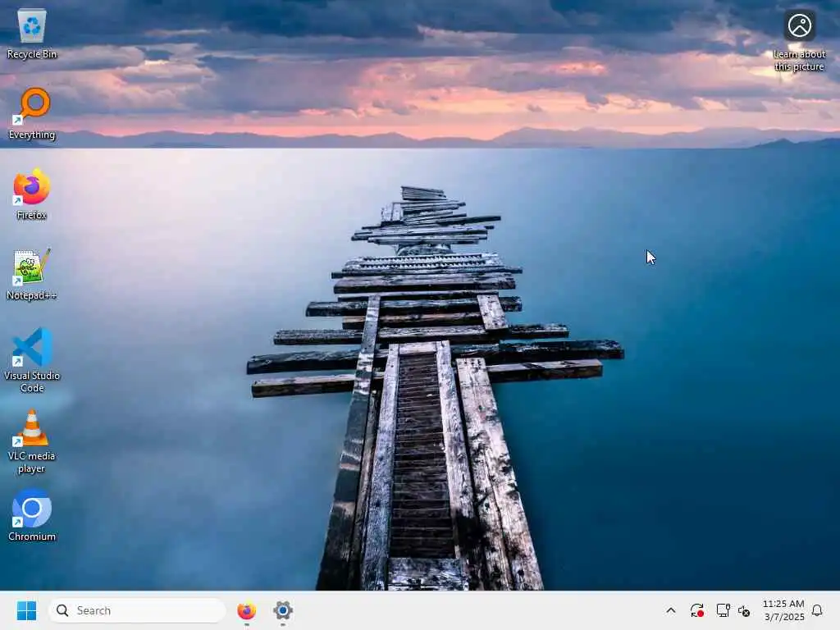840x630 pixels.
Task: Select the Visual Studio Code desktop shortcut
Action: point(32,361)
